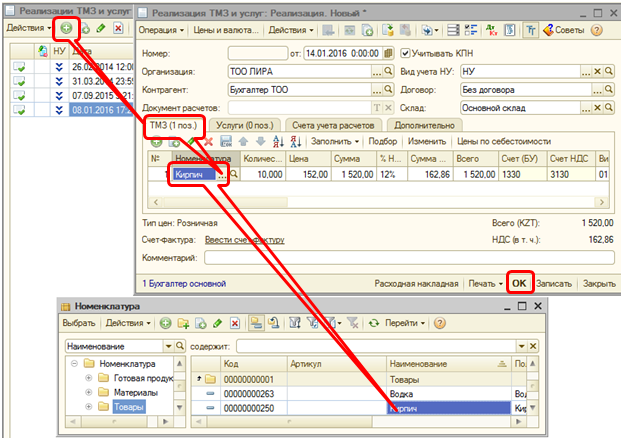The width and height of the screenshot is (623, 439).
Task: Open the Перейти dropdown in Номенклатура
Action: pos(405,323)
